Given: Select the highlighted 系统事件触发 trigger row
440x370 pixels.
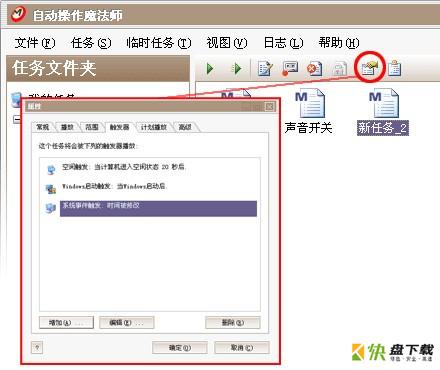Looking at the screenshot, I should [158, 208].
